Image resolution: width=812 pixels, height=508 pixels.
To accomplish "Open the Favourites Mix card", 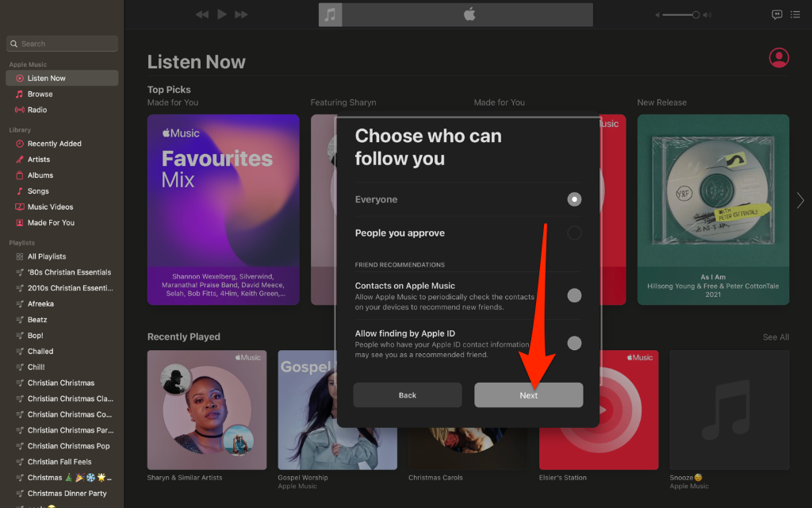I will click(223, 210).
